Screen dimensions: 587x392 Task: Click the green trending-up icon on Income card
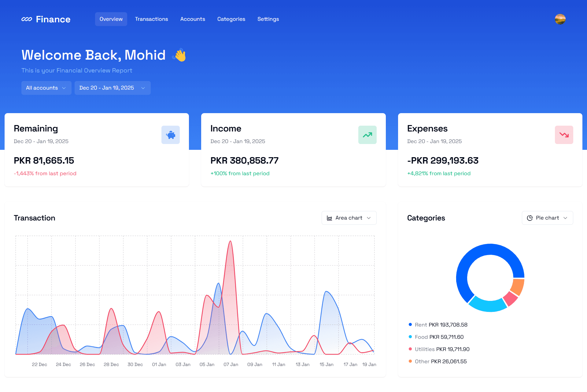(x=367, y=135)
